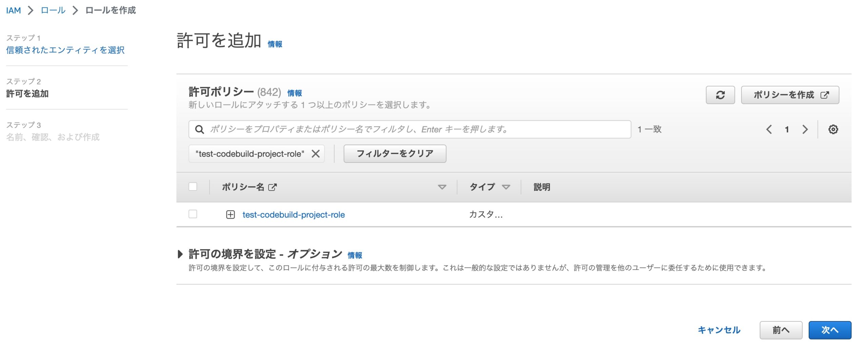Open the IAM breadcrumb link
The width and height of the screenshot is (868, 350).
click(14, 10)
